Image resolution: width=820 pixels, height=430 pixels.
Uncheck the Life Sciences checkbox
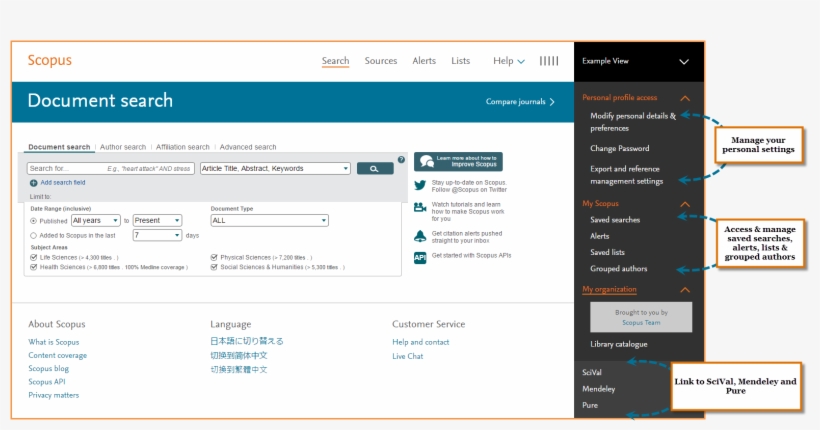[33, 257]
